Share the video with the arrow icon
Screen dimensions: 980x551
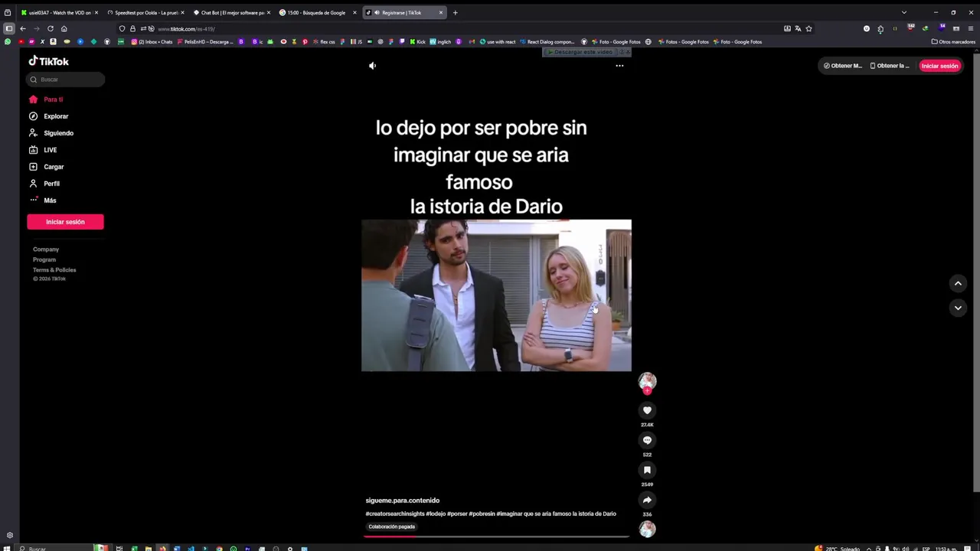click(x=647, y=500)
